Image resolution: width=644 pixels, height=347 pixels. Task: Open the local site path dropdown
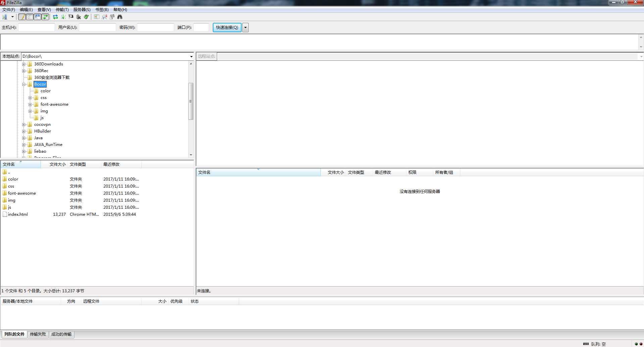pos(191,56)
